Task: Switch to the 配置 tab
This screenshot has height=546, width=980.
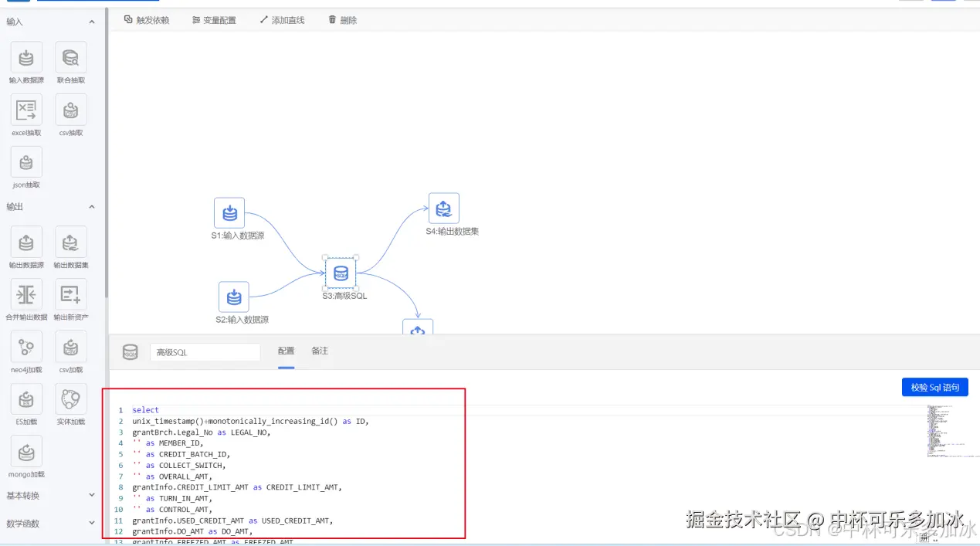Action: tap(286, 351)
